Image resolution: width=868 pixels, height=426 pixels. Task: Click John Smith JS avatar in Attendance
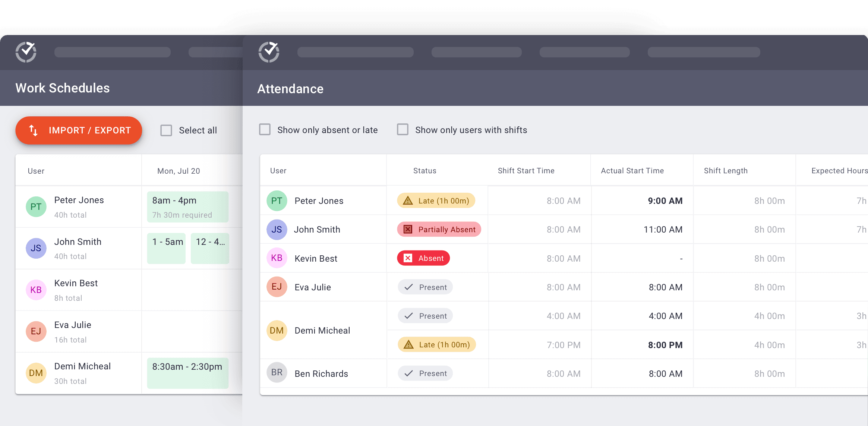coord(277,229)
